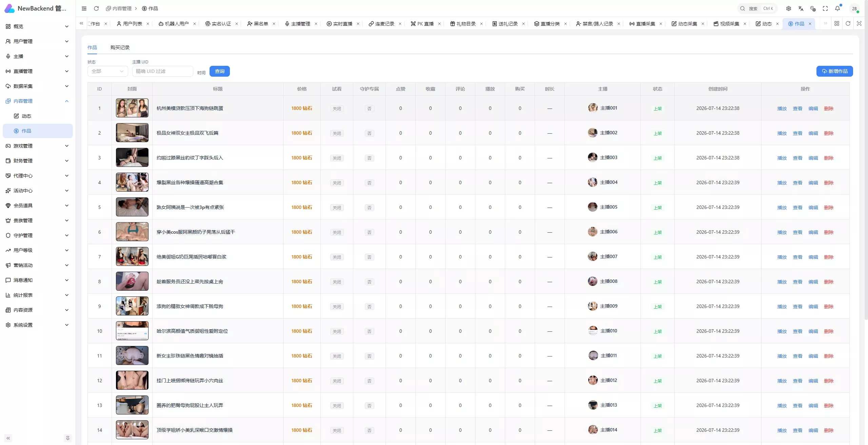Collapse the sidebar with bottom double-arrow icon

coord(8,438)
